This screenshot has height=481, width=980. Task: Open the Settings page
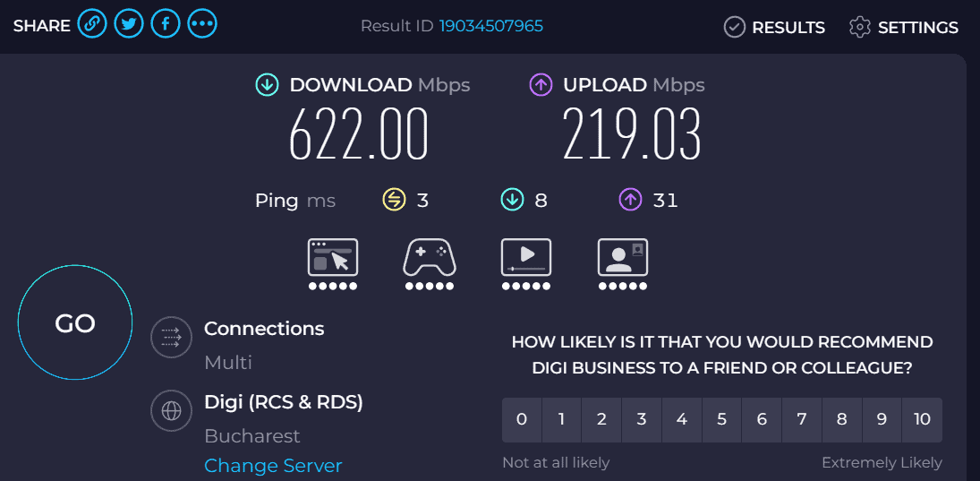point(904,28)
